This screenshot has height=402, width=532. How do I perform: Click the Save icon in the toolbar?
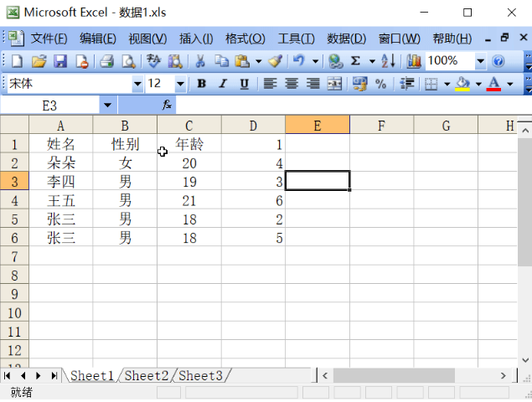tap(60, 61)
